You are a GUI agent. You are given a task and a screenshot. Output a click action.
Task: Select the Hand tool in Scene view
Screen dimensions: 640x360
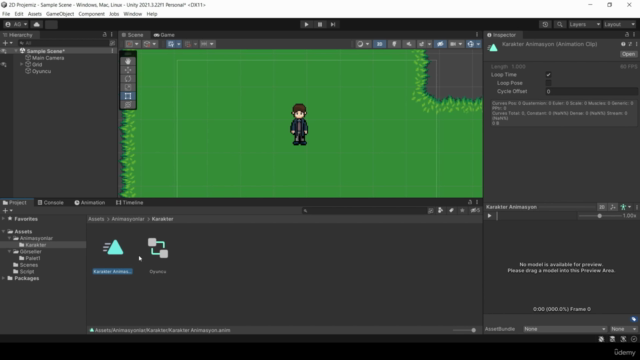click(x=128, y=61)
